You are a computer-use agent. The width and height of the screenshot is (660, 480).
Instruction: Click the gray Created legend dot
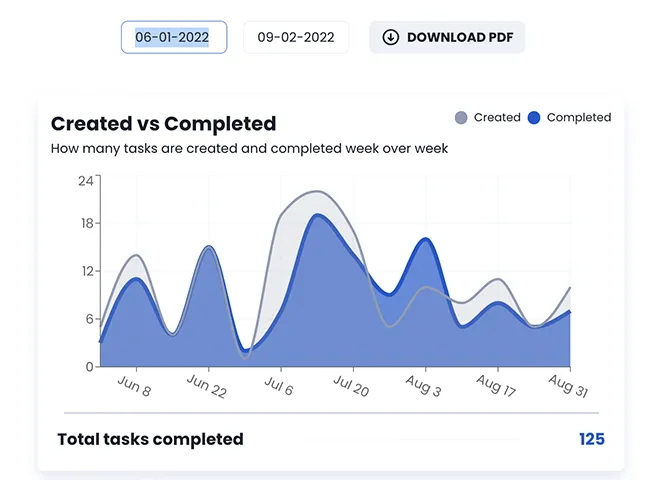pos(461,118)
